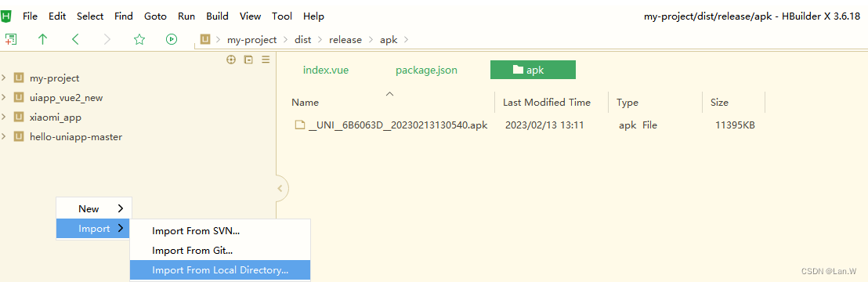
Task: Open the sidebar hamburger menu icon
Action: coord(266,60)
